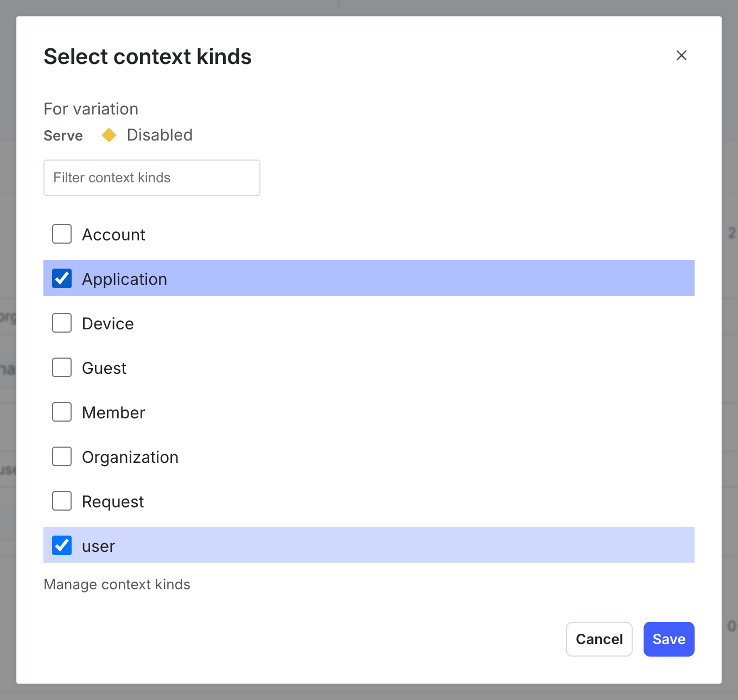Click the yellow Disabled variation diamond icon
738x700 pixels.
109,135
